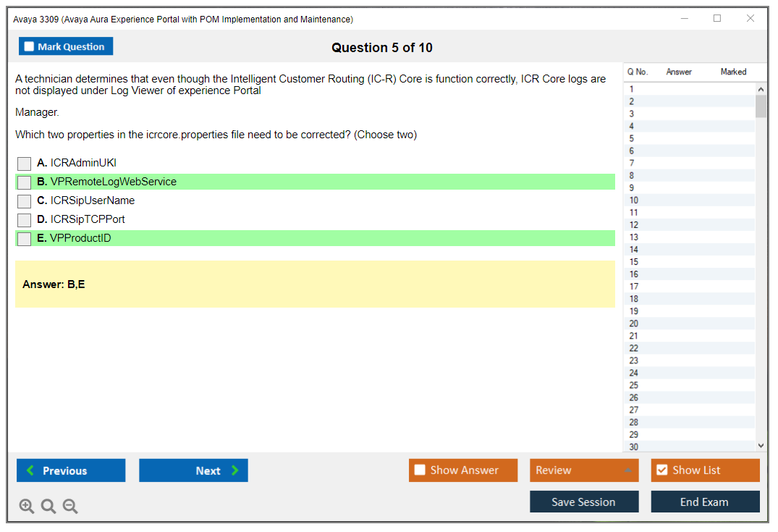
Task: Select option C ICRSipUserName checkbox
Action: click(25, 201)
